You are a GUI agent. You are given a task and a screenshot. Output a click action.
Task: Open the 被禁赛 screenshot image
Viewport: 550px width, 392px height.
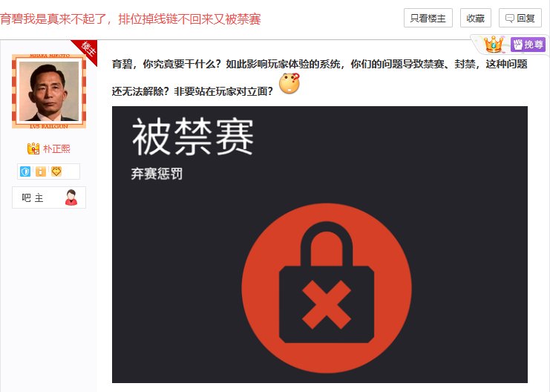pyautogui.click(x=320, y=244)
